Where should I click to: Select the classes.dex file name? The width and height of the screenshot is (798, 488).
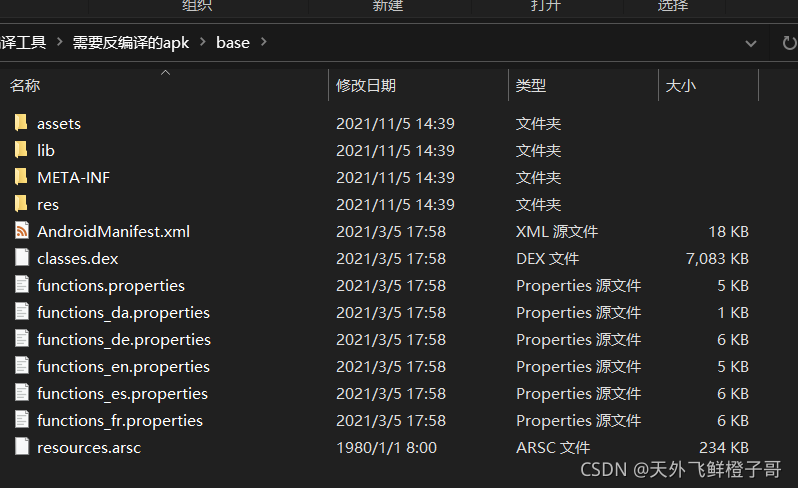77,259
